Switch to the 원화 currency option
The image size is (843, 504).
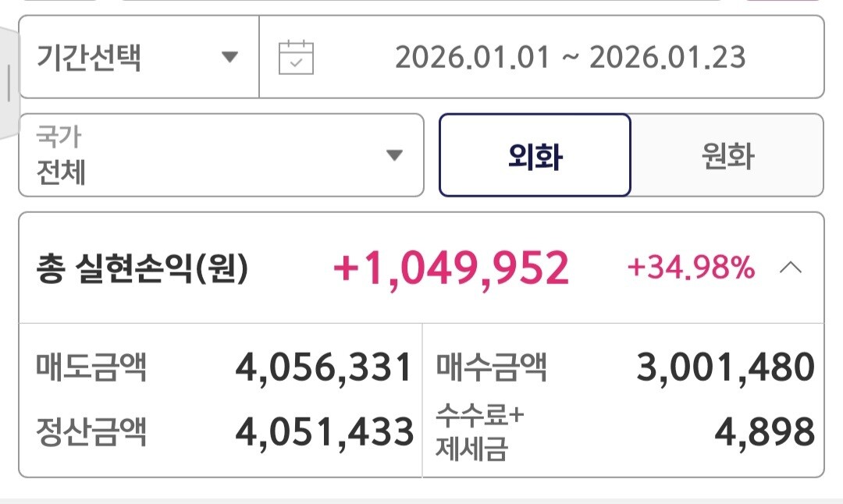coord(727,155)
